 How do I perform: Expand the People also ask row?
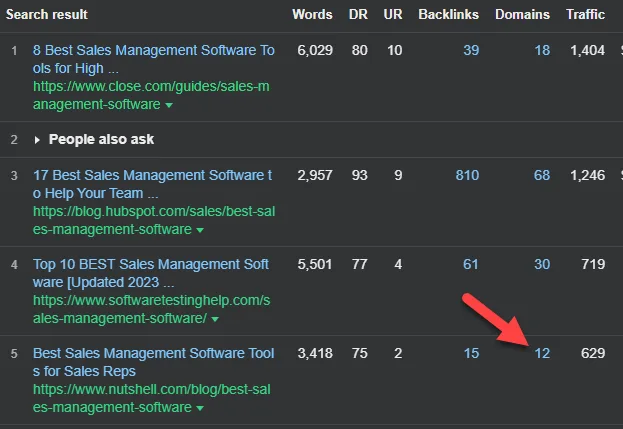pos(37,140)
